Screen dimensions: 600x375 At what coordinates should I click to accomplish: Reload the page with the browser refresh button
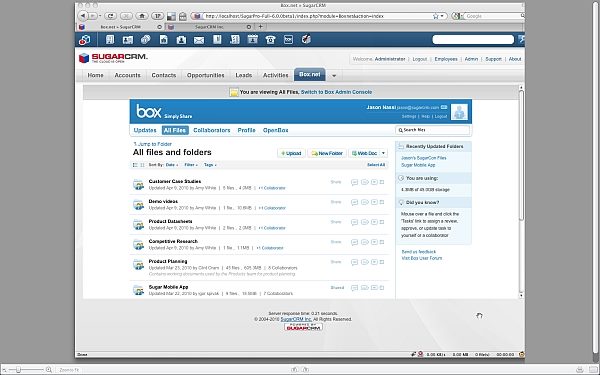111,16
